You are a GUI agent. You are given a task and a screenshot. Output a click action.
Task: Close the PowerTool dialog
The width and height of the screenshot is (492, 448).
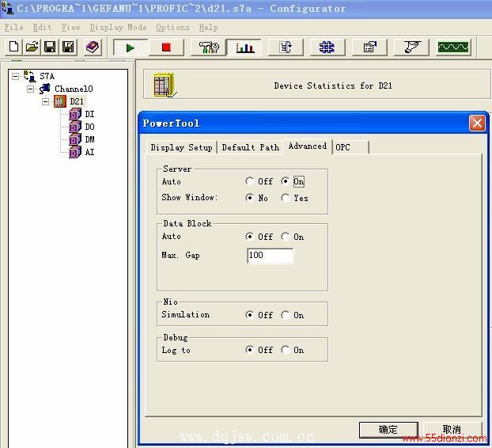coord(477,123)
